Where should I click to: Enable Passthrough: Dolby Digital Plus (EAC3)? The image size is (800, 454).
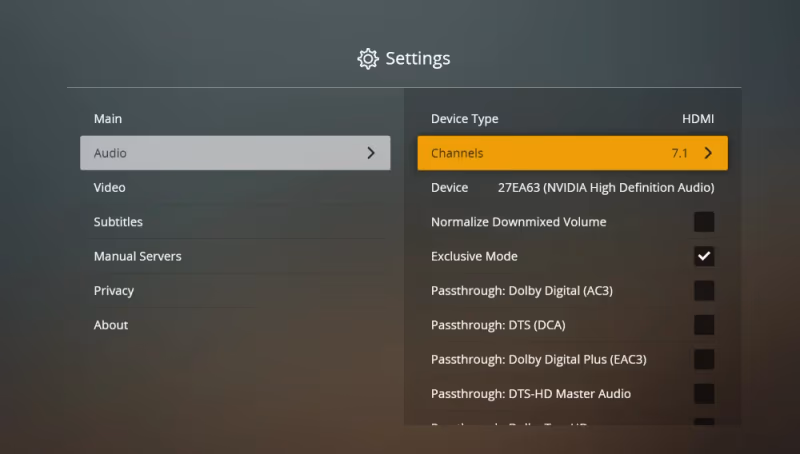pos(704,360)
